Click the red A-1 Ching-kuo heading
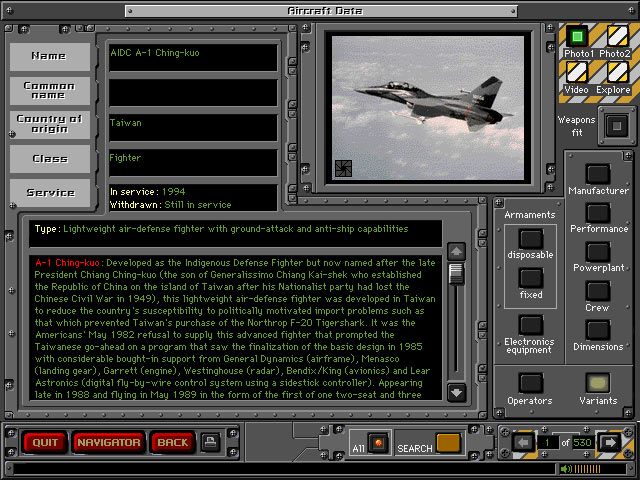Screen dimensions: 640x480 pos(67,262)
